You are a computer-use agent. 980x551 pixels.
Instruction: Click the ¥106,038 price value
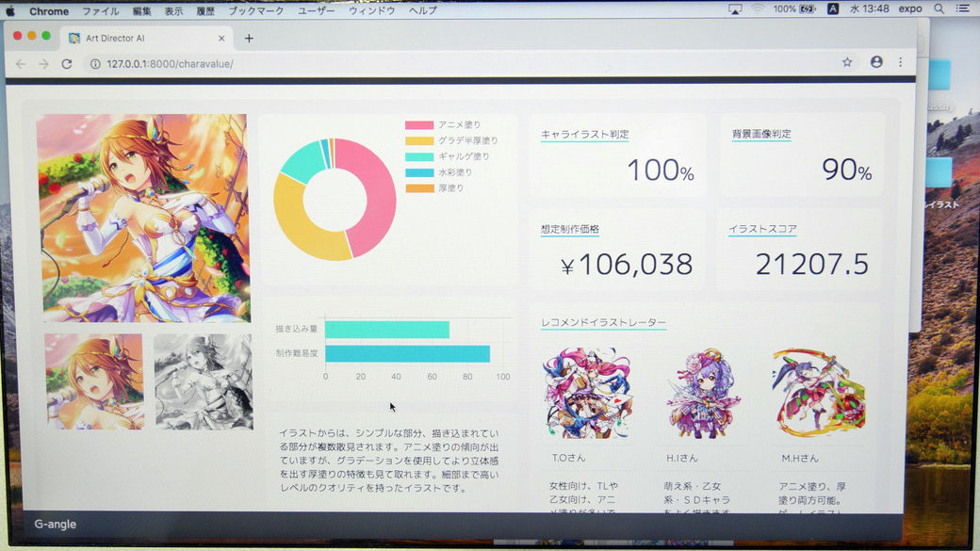pos(627,265)
